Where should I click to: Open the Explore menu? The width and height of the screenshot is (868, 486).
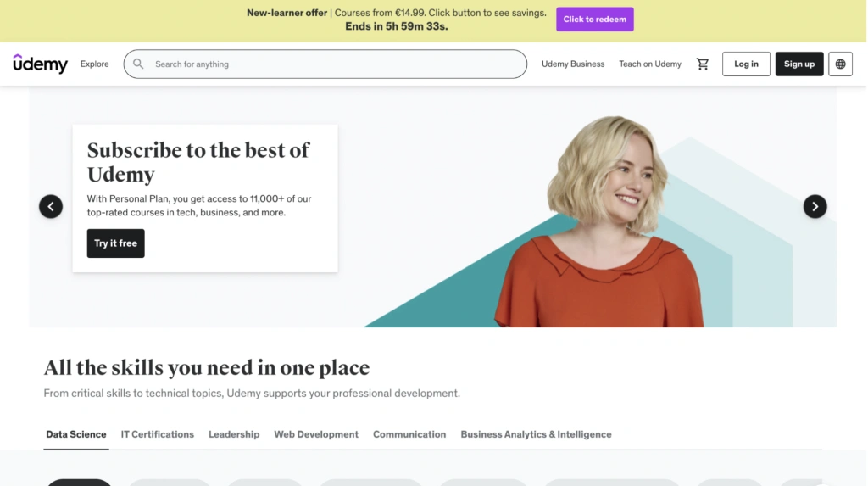pyautogui.click(x=95, y=64)
